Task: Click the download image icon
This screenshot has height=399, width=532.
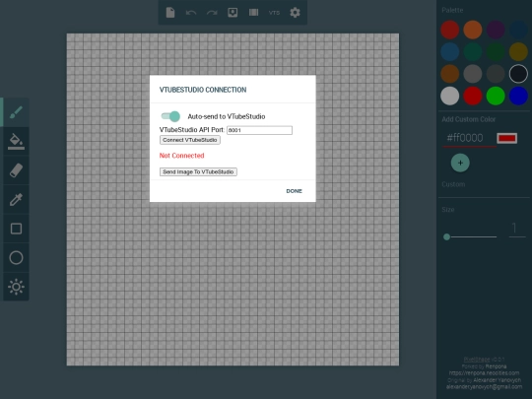Action: [233, 13]
